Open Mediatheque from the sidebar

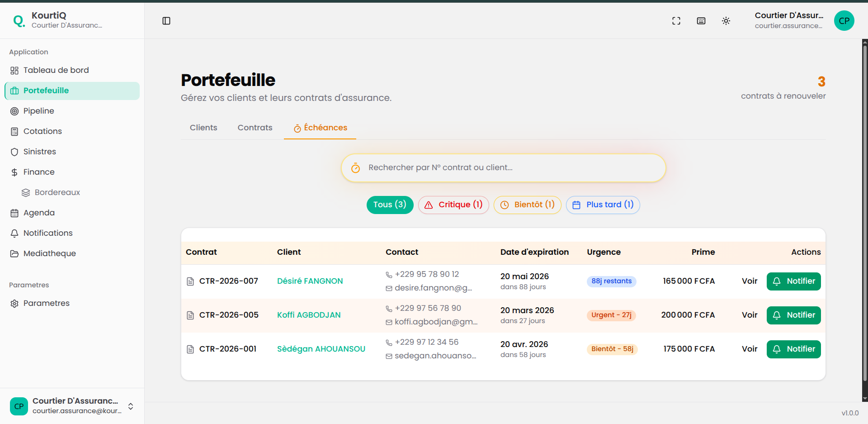(50, 253)
